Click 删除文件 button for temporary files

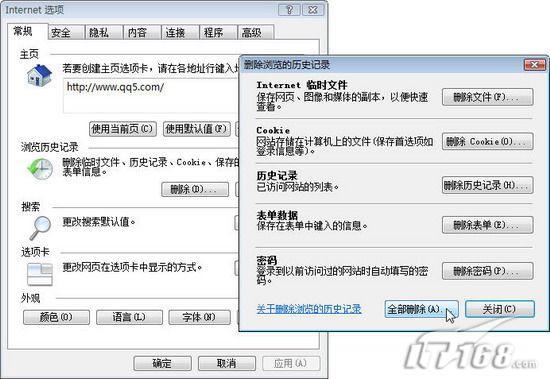pos(488,97)
